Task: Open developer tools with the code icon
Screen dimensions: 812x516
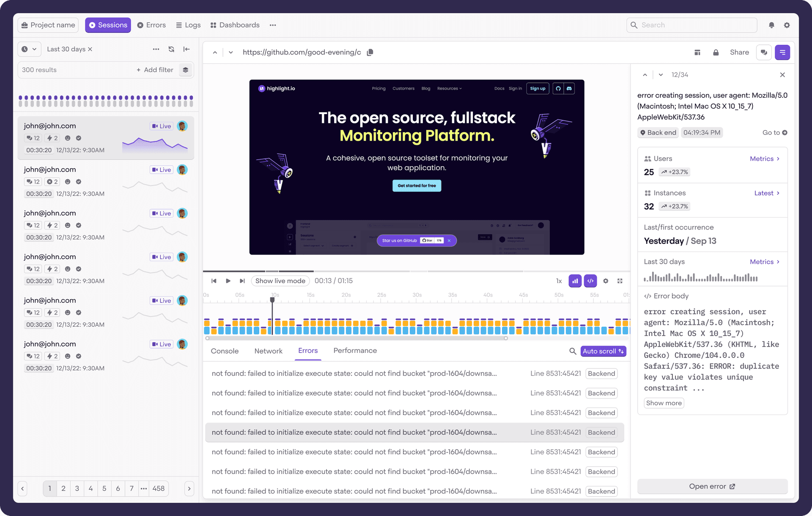Action: 590,281
